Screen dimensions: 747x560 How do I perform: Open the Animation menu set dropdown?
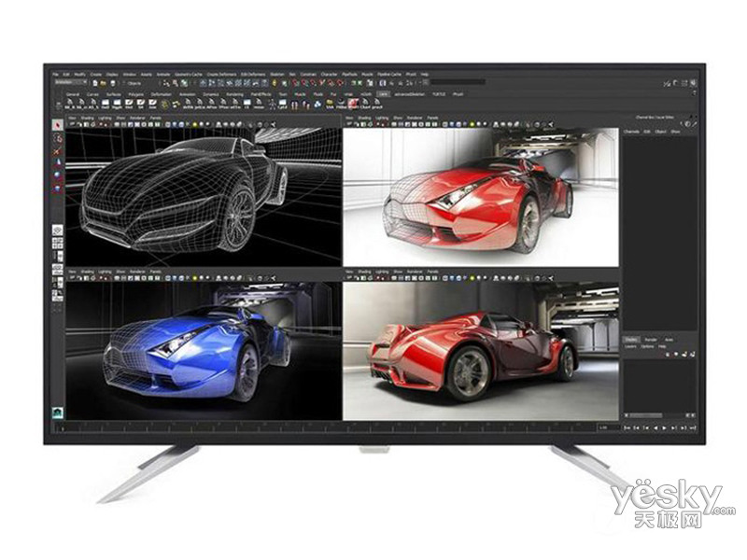click(71, 82)
